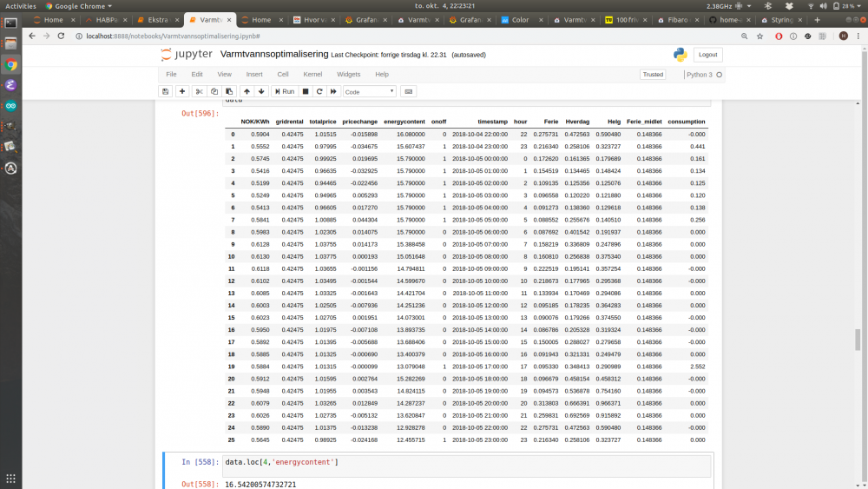This screenshot has width=868, height=489.
Task: Go back in Chrome browser
Action: click(x=31, y=36)
